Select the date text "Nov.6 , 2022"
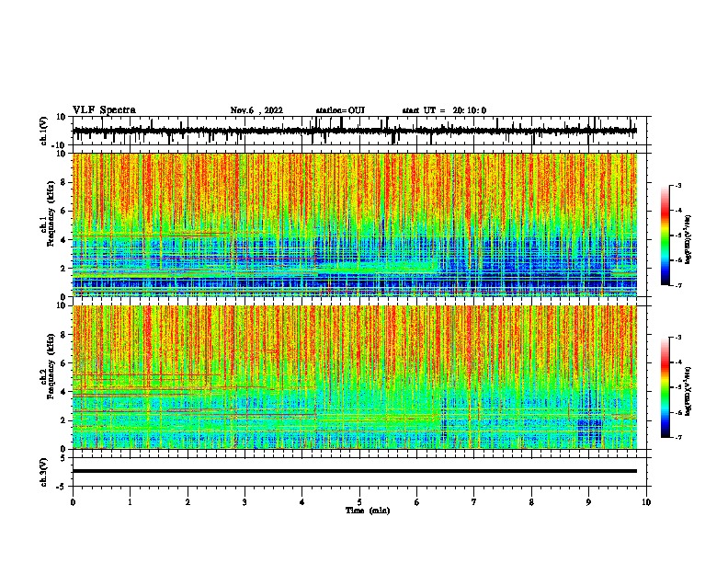The image size is (728, 563). (256, 110)
